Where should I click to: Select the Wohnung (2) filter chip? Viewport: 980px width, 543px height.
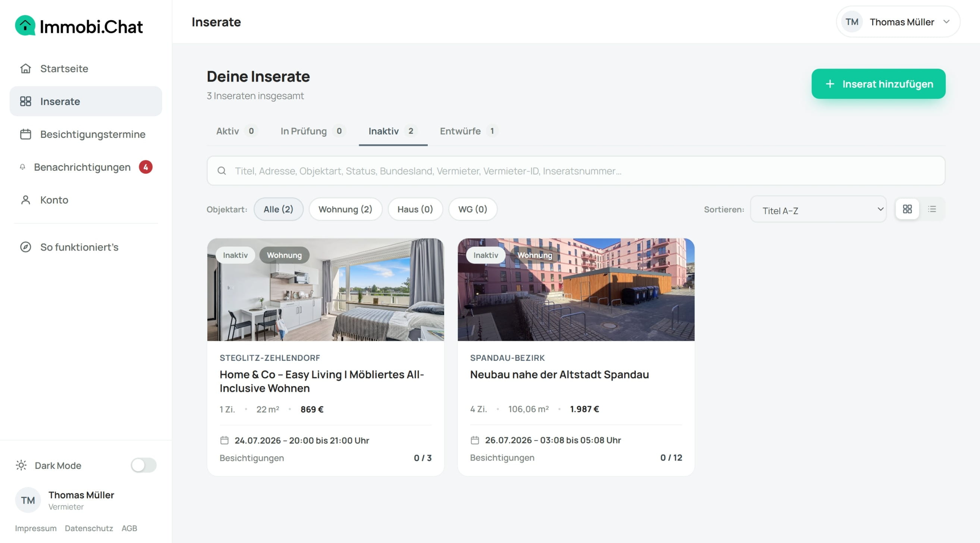click(345, 209)
